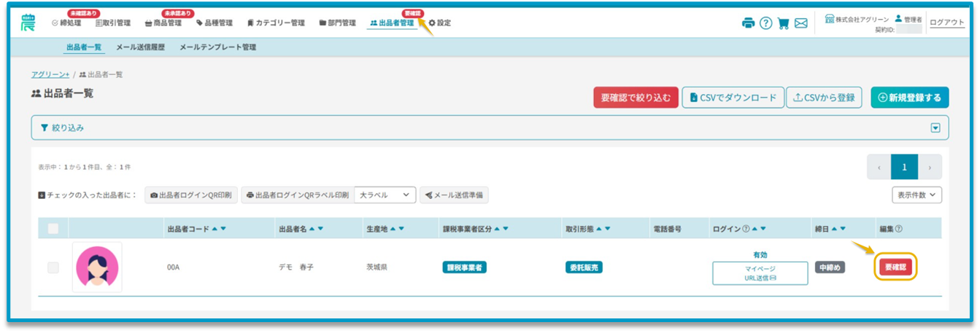Viewport: 980px width, 333px height.
Task: Sort 出品者コード column ascending
Action: tap(215, 229)
